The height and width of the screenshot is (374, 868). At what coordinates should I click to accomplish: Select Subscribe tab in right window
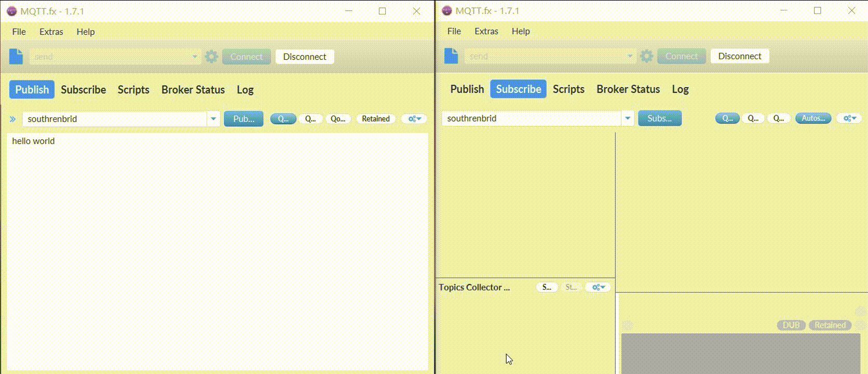(x=518, y=89)
